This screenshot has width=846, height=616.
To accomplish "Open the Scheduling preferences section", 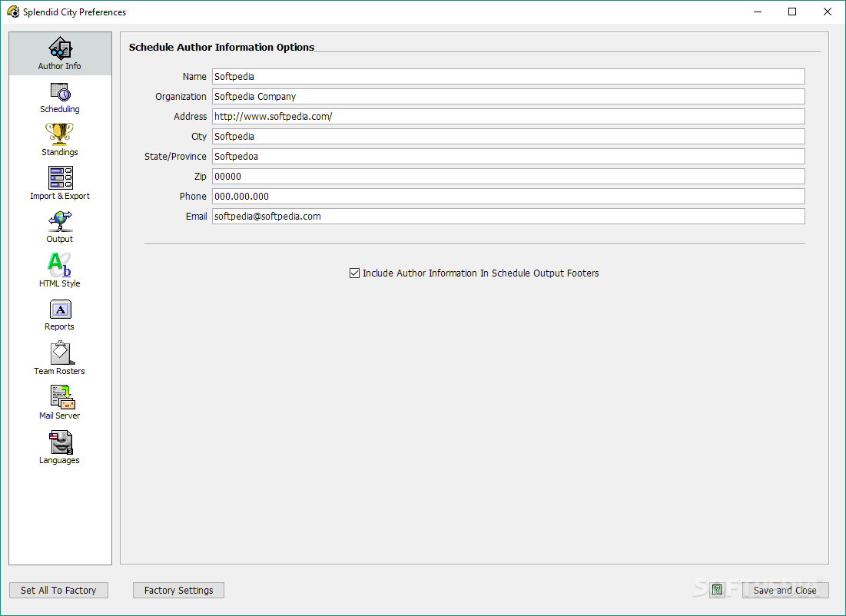I will 60,98.
